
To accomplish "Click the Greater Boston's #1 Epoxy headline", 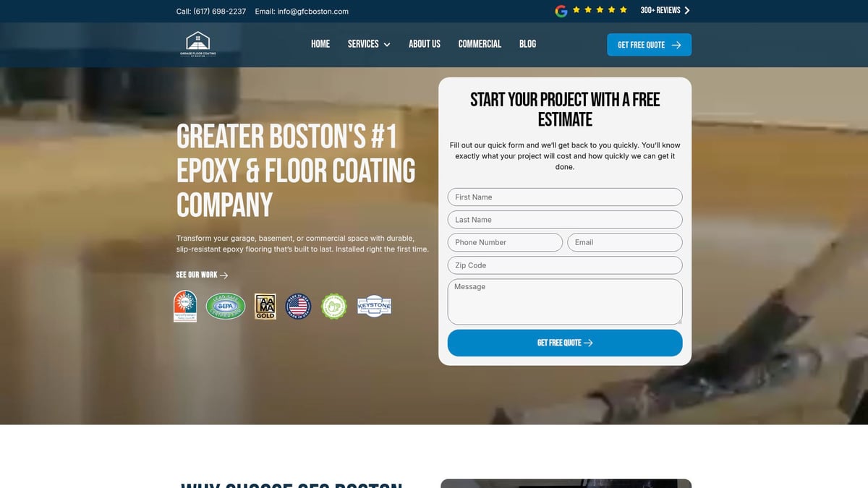I will point(296,171).
